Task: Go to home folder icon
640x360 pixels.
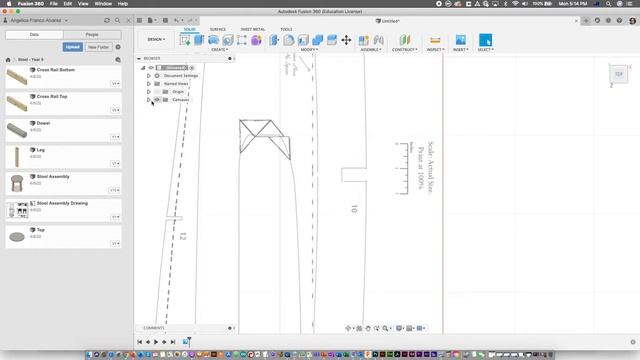Action: point(8,60)
